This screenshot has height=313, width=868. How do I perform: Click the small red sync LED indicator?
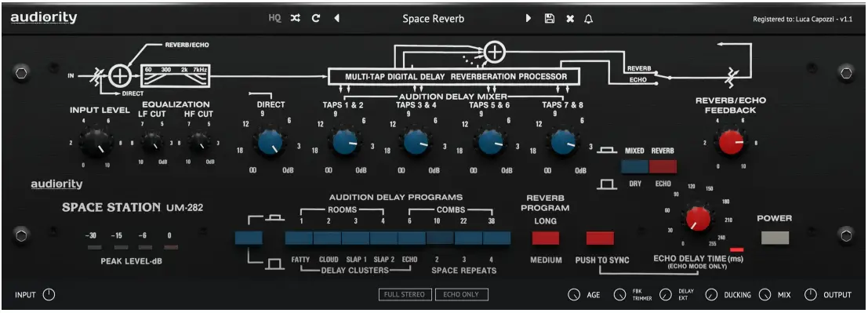click(x=737, y=249)
